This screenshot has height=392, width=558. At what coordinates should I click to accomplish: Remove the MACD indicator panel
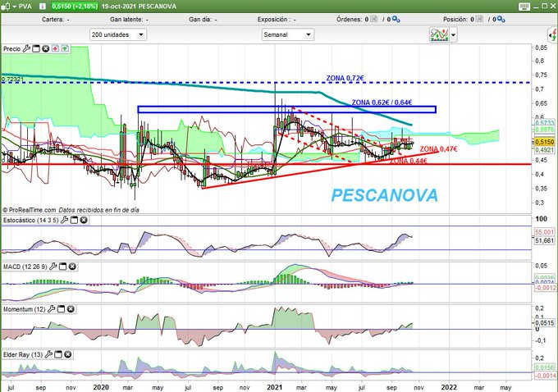(72, 267)
